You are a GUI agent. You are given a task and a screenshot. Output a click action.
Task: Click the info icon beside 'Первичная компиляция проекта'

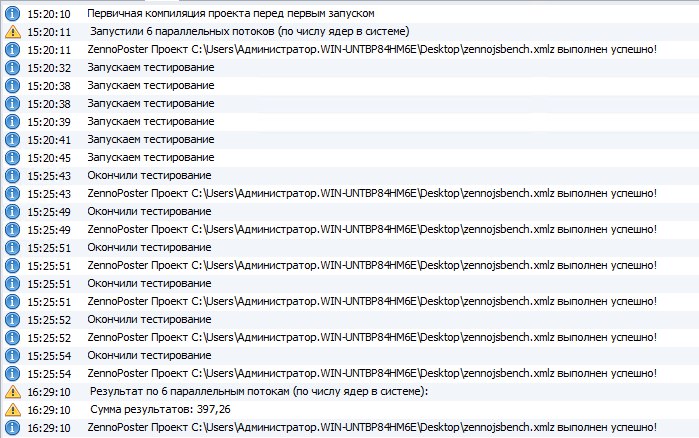pyautogui.click(x=12, y=14)
